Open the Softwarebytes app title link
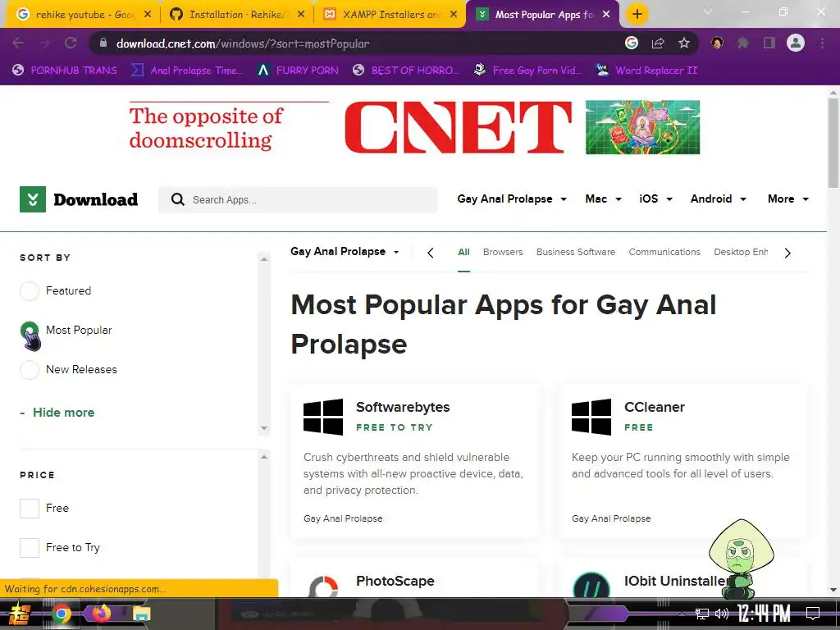The width and height of the screenshot is (840, 630). click(403, 407)
